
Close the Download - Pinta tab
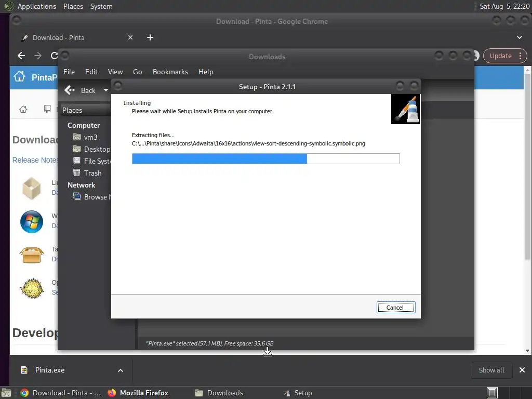pos(130,37)
